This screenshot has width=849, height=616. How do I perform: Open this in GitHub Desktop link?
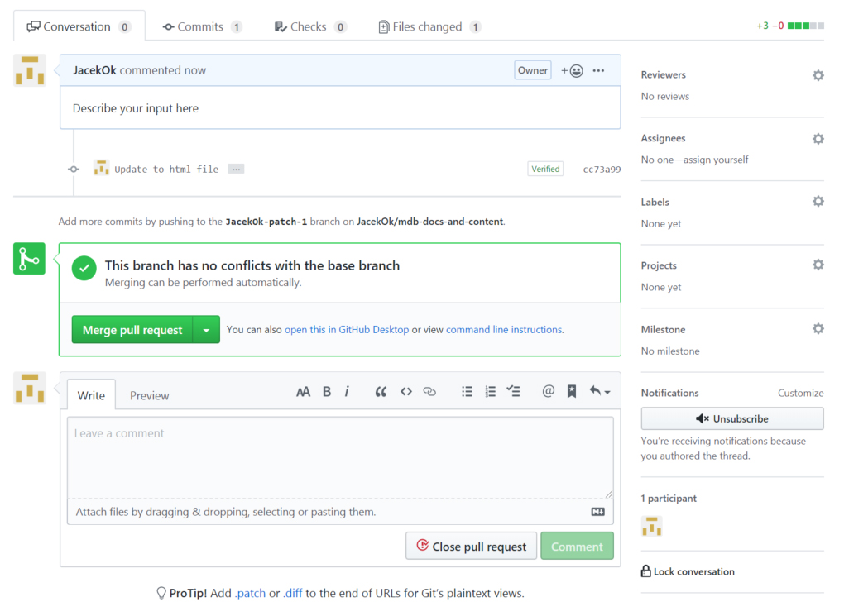[347, 330]
